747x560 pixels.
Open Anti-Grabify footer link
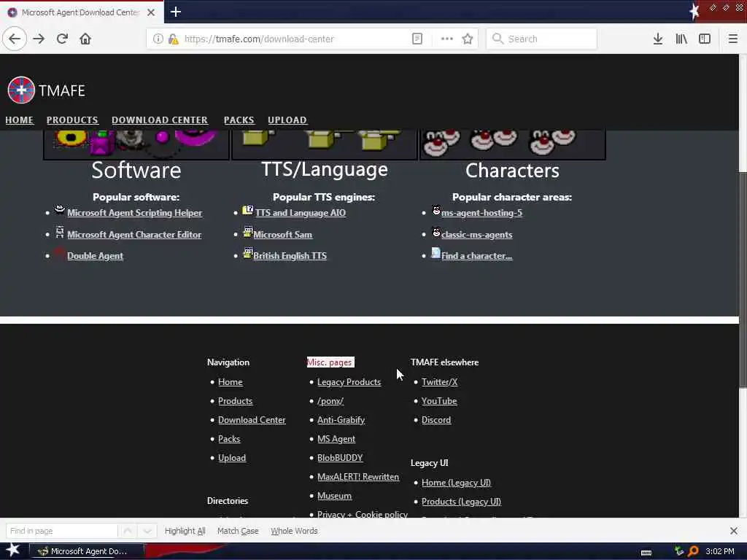pos(341,420)
